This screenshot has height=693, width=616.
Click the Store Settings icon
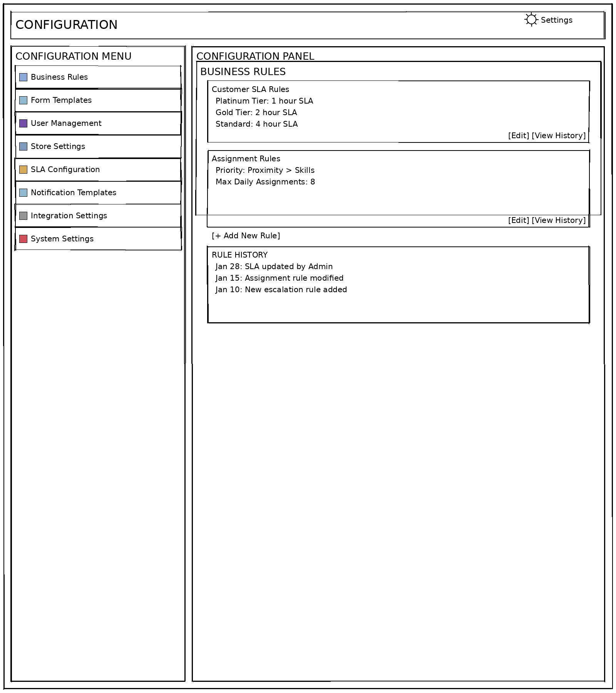tap(23, 146)
